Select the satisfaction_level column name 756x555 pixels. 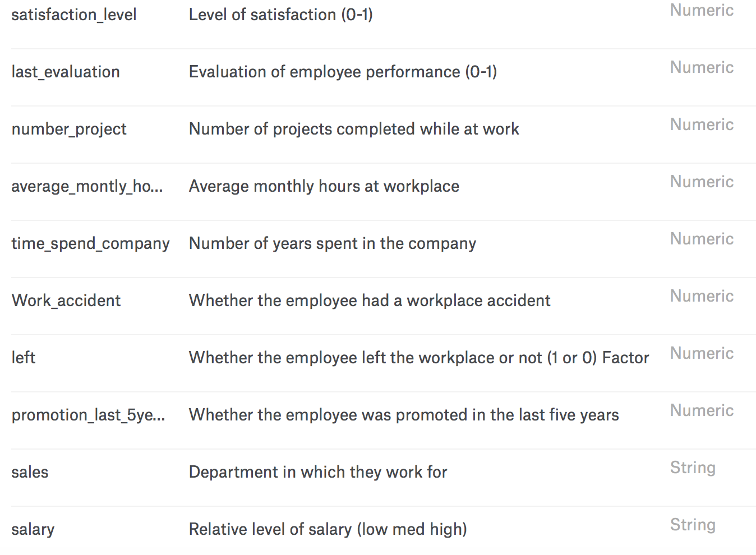coord(73,15)
